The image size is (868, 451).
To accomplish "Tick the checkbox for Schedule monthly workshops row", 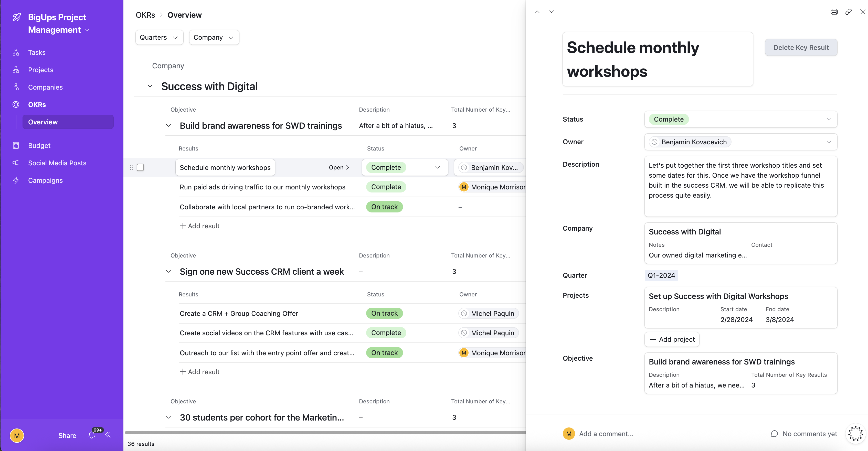I will coord(141,167).
